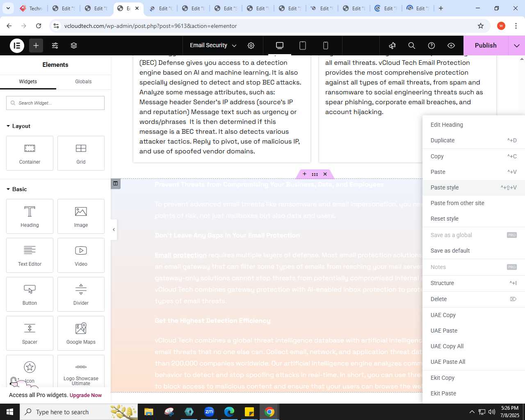Open File Explorer from the taskbar
525x420 pixels.
click(x=149, y=412)
